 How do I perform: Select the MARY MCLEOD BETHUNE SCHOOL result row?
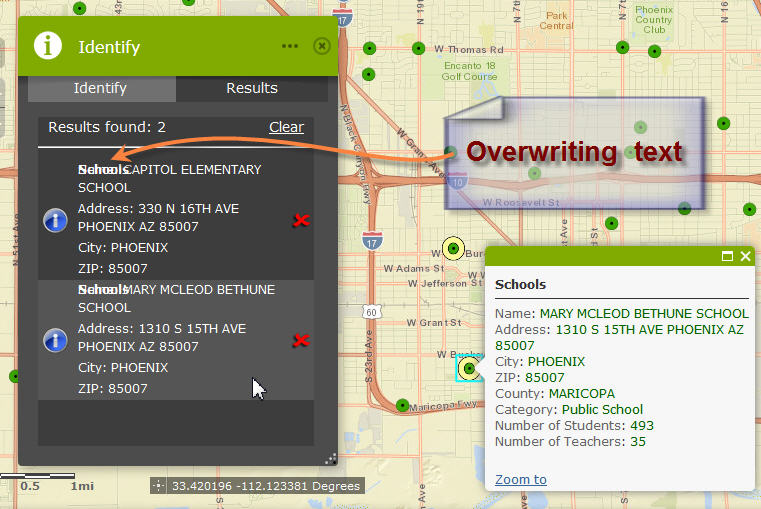176,340
